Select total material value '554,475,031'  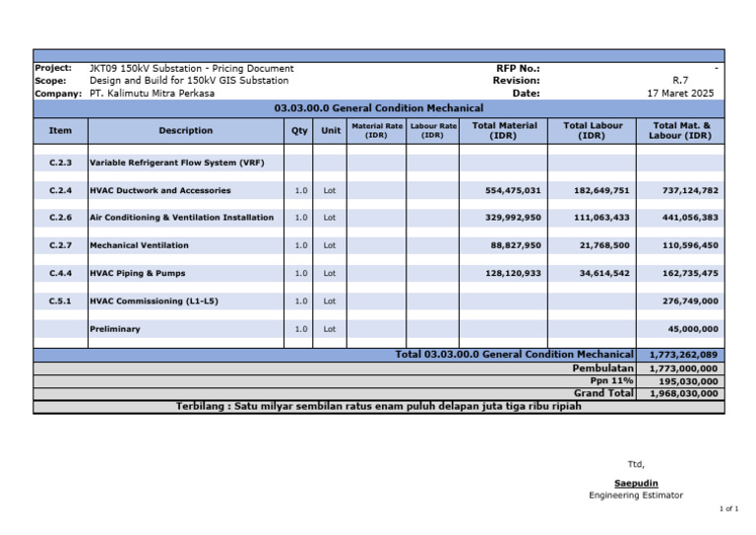click(513, 190)
